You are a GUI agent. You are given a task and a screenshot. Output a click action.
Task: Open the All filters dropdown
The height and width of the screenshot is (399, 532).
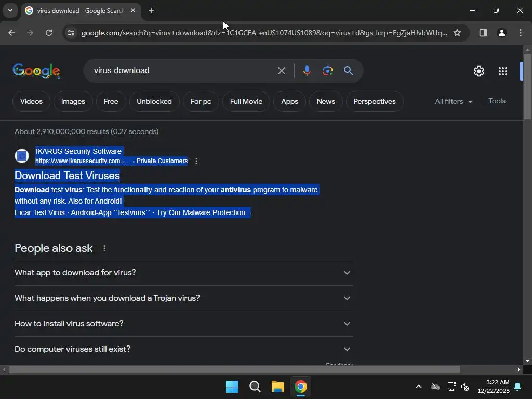[x=454, y=101]
